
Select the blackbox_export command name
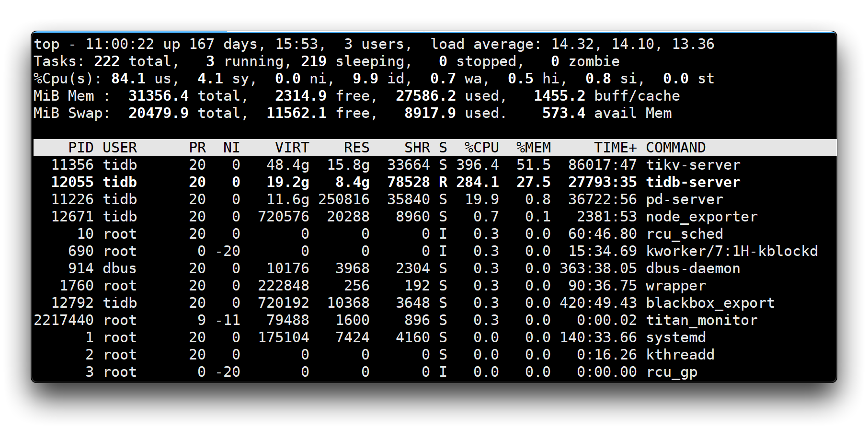(x=710, y=303)
